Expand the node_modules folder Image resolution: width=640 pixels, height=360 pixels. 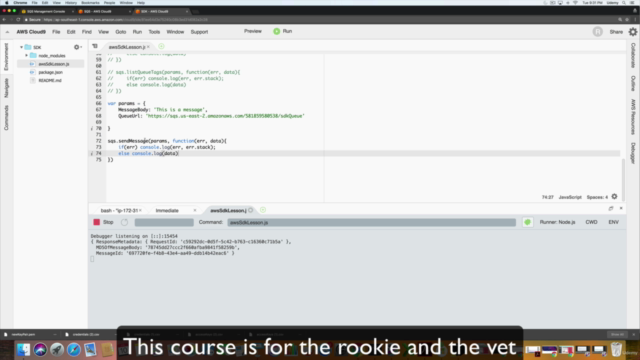(27, 56)
